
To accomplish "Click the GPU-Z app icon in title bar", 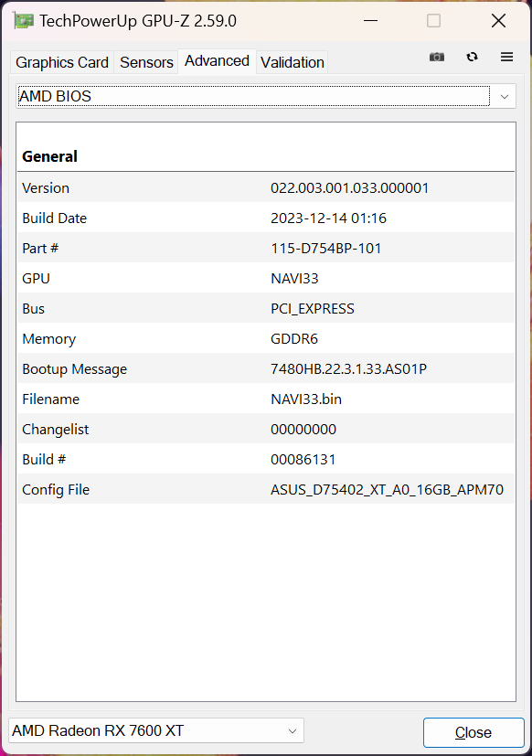I will pos(24,21).
